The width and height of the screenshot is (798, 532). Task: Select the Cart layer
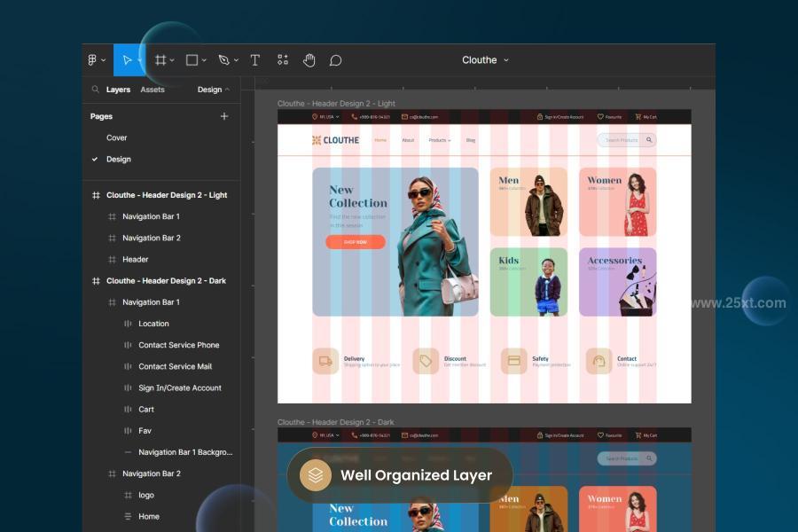point(146,410)
